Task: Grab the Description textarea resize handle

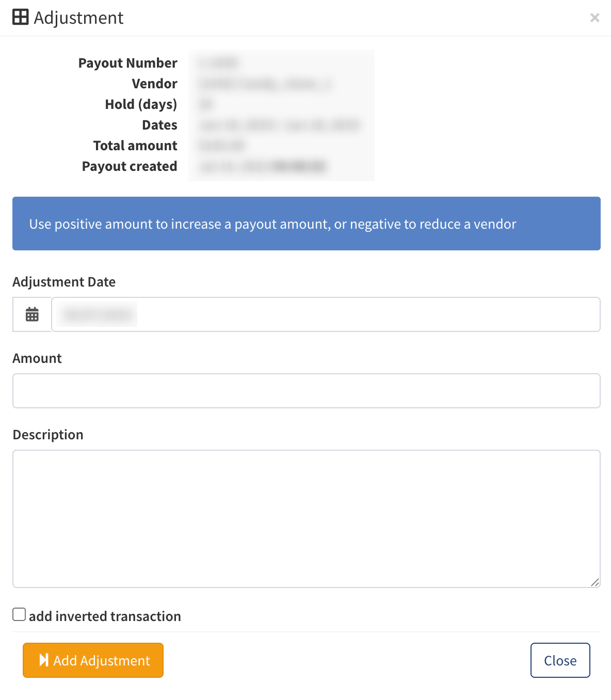Action: (x=595, y=582)
